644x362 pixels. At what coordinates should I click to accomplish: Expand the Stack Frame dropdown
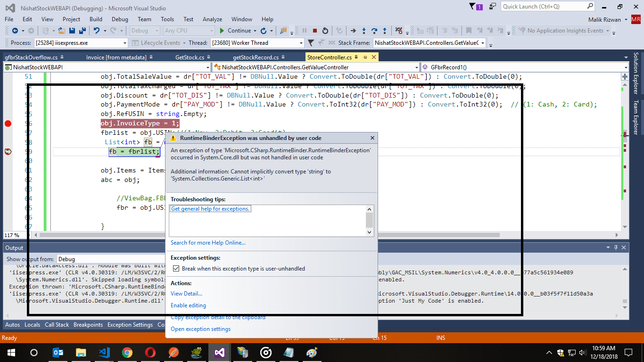tap(482, 43)
